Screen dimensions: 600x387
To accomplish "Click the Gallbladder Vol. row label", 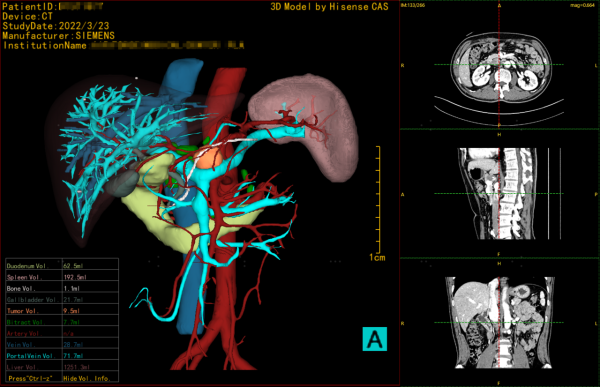I will (31, 299).
